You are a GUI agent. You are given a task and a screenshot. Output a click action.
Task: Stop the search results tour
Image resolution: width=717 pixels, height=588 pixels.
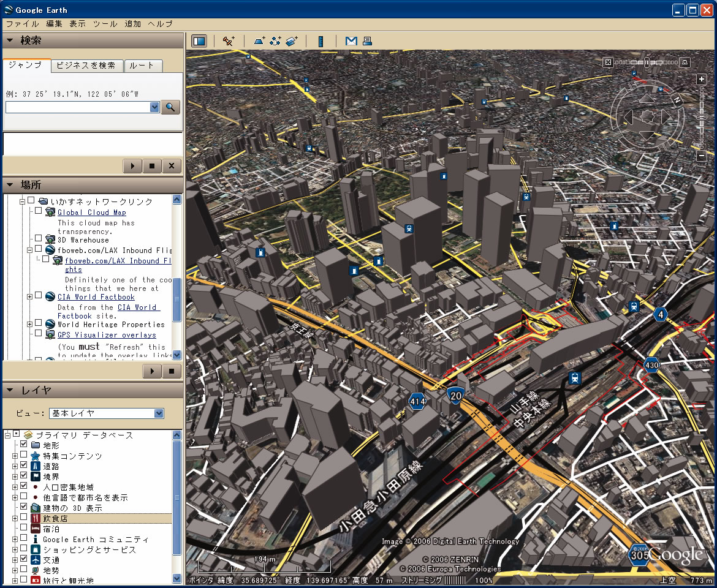(152, 166)
